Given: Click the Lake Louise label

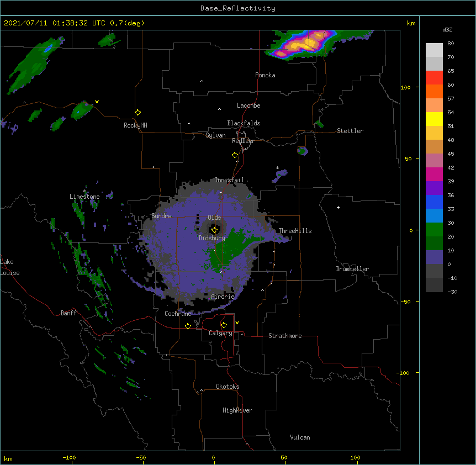Looking at the screenshot, I should (10, 267).
